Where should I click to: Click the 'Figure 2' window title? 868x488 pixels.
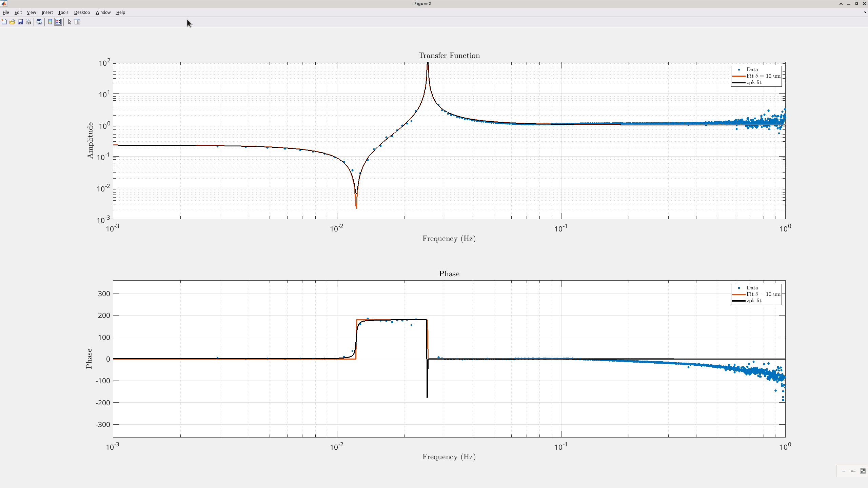coord(422,4)
